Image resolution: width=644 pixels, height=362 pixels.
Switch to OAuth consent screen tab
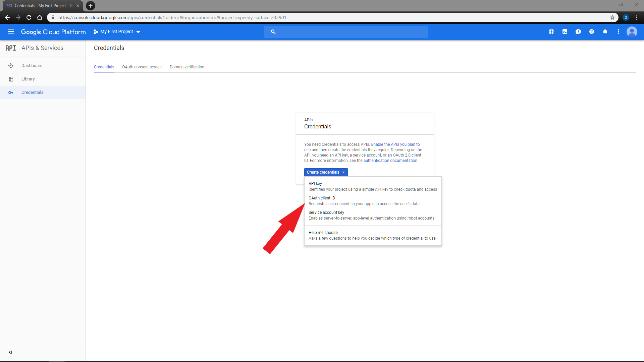[x=142, y=67]
